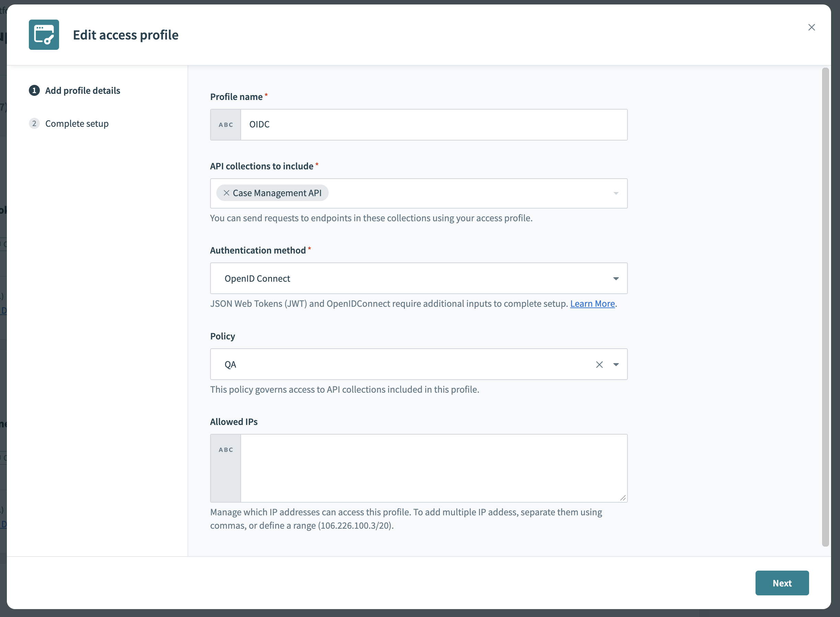The image size is (840, 617).
Task: Click the step 2 circle icon
Action: point(34,123)
